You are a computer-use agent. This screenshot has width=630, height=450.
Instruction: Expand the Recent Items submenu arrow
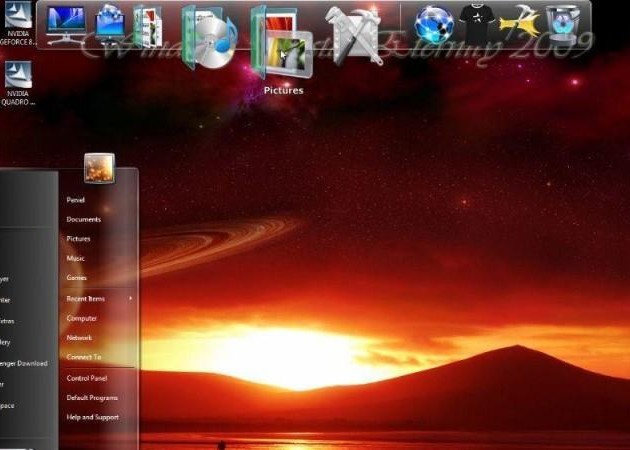130,298
